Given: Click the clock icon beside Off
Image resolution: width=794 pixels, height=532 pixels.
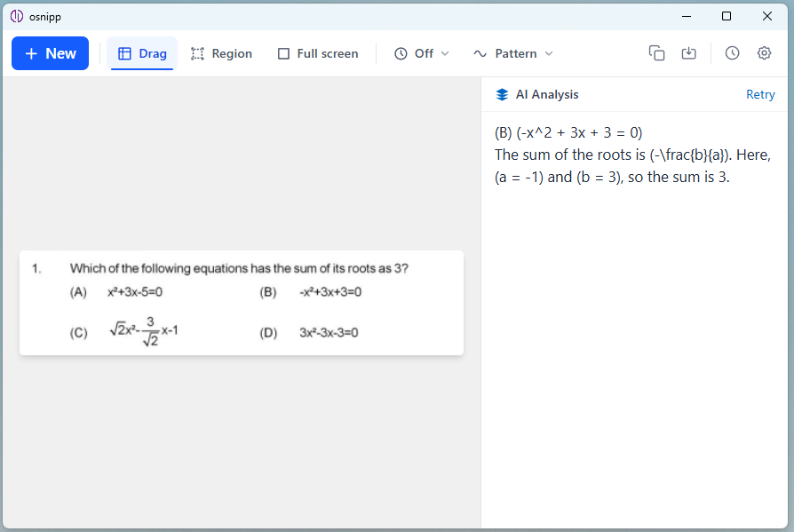Looking at the screenshot, I should (x=401, y=53).
